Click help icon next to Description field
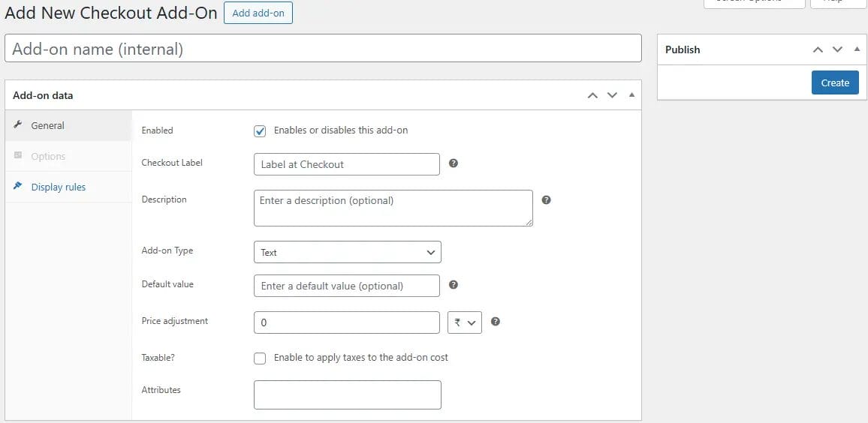Image resolution: width=868 pixels, height=423 pixels. [546, 199]
